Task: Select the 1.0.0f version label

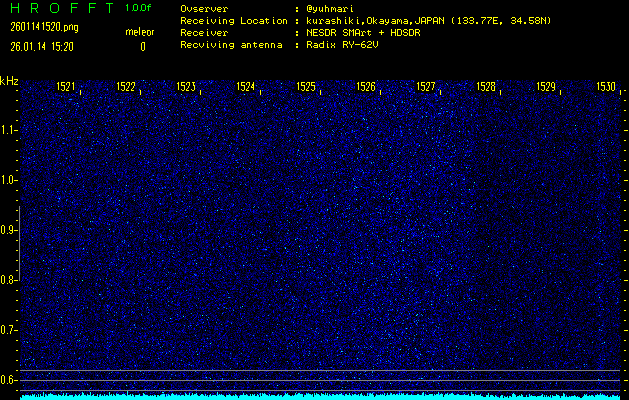Action: tap(138, 8)
